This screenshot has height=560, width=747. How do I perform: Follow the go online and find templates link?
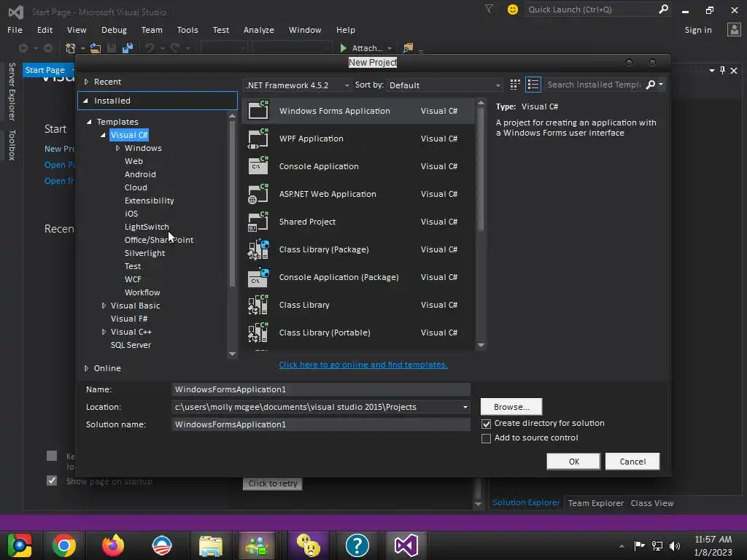pos(363,365)
